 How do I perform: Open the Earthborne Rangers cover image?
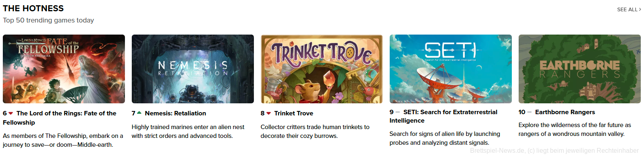click(x=580, y=69)
